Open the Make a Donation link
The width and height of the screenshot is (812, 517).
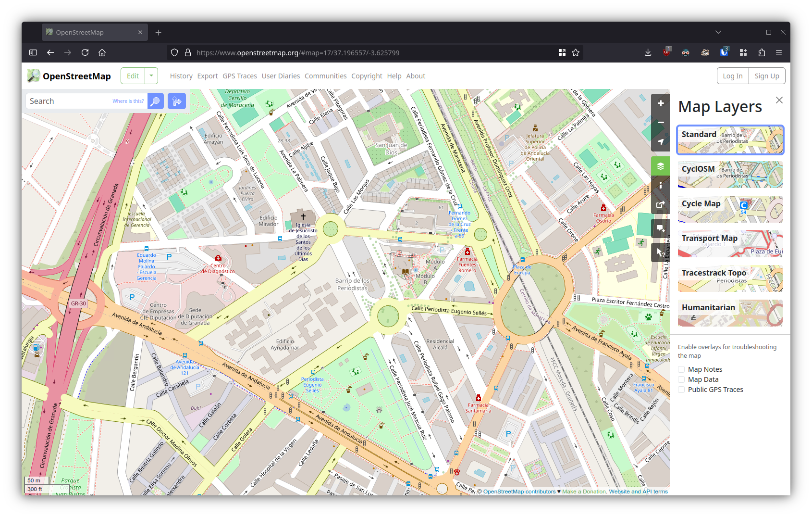click(x=584, y=492)
